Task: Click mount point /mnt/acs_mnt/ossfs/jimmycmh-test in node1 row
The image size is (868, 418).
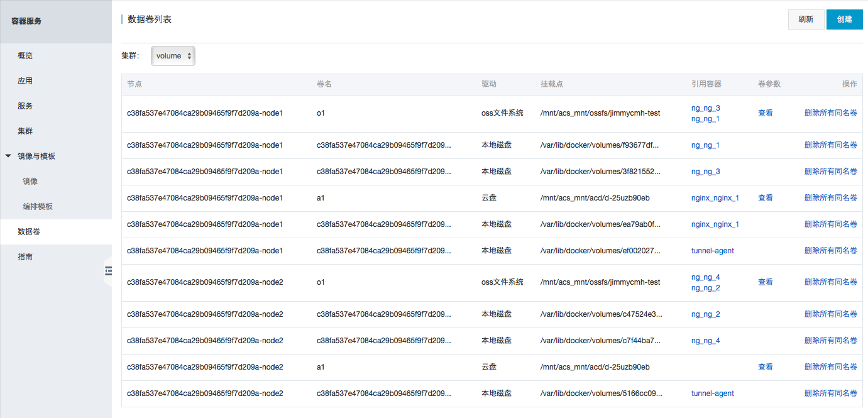Action: (600, 113)
